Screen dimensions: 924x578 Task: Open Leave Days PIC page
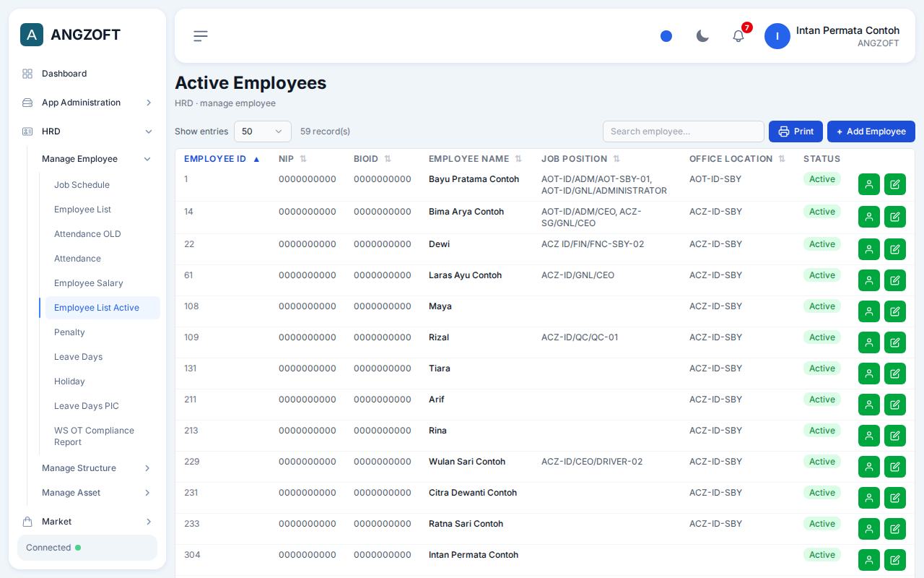click(103, 406)
